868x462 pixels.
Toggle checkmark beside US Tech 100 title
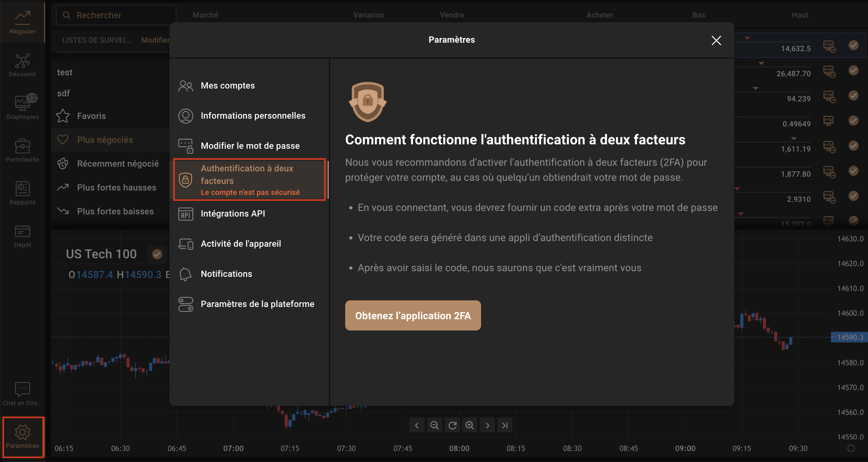(x=157, y=254)
